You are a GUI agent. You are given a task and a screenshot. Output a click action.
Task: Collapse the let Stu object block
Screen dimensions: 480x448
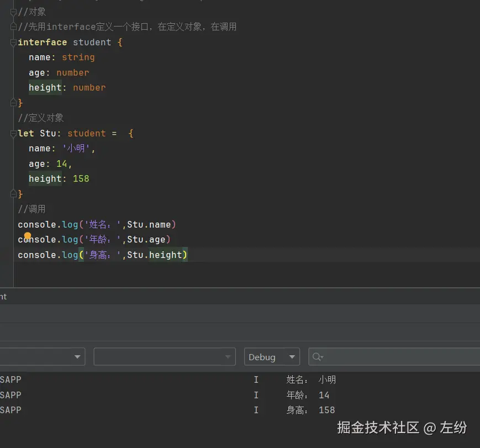(13, 134)
